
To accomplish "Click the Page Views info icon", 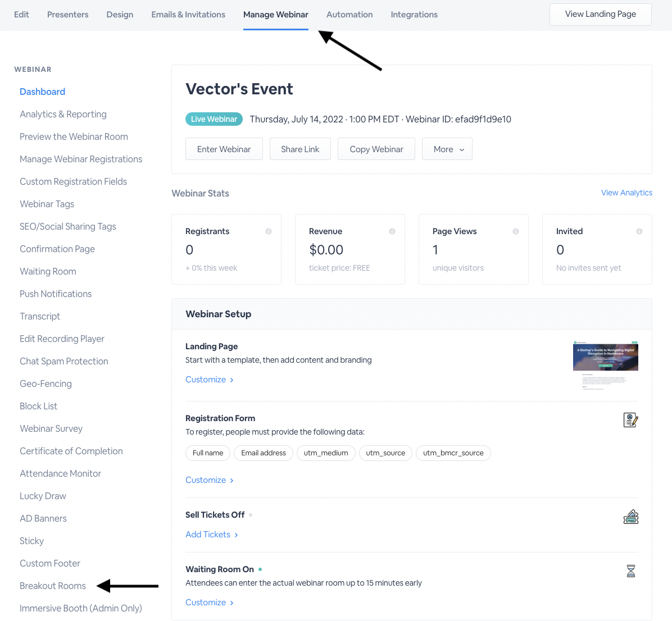I will (x=516, y=231).
